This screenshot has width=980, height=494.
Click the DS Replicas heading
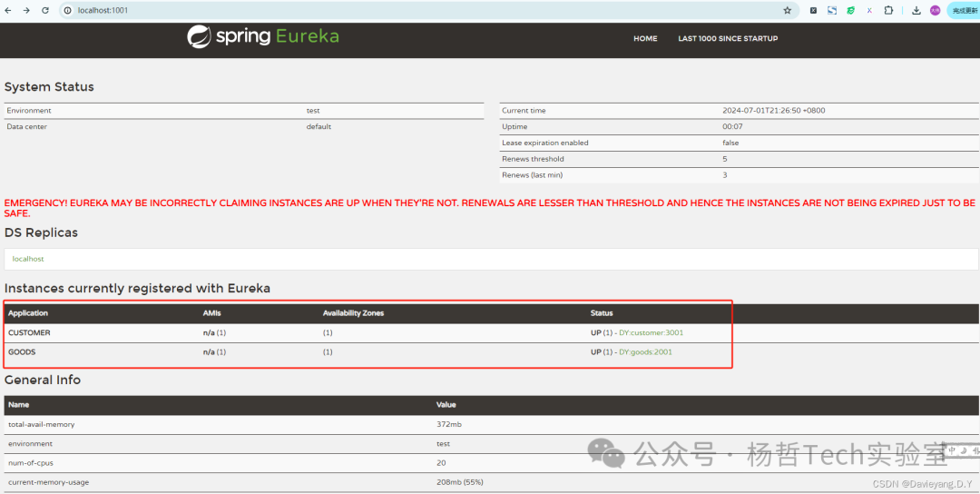41,232
